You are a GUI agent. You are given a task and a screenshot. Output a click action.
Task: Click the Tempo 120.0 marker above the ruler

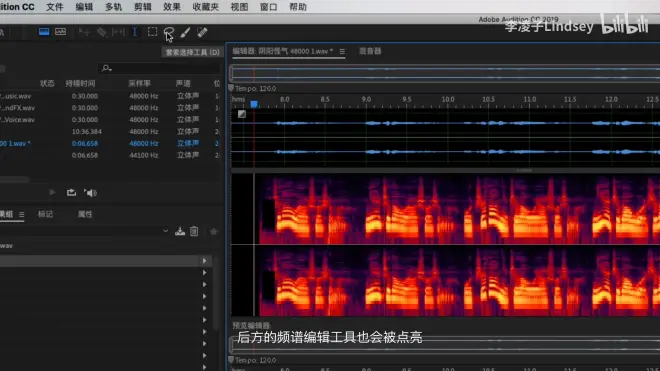252,88
